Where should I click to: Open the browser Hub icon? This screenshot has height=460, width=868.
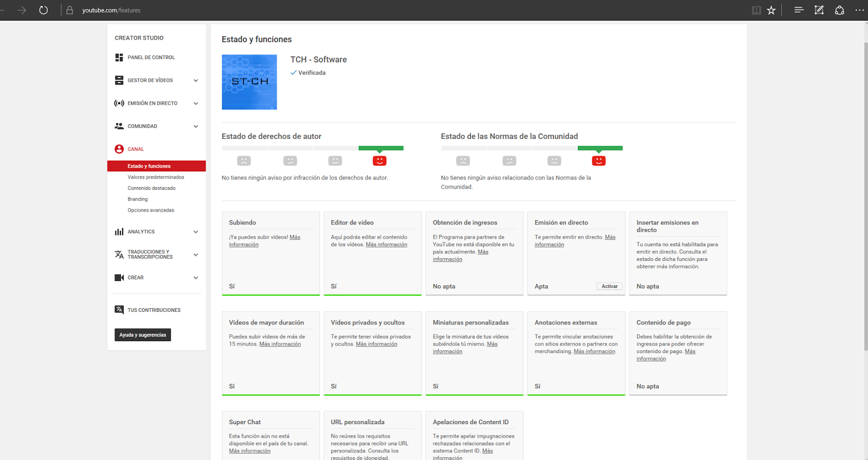[799, 10]
